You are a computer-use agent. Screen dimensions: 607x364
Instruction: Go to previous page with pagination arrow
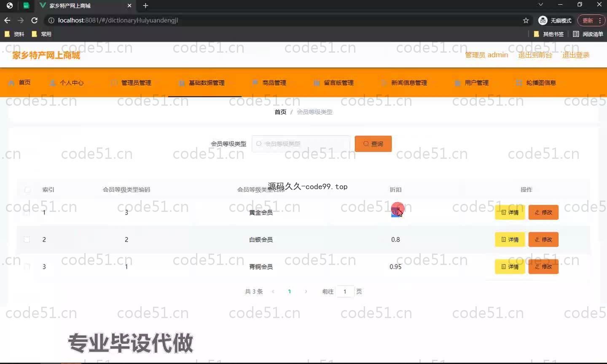(x=273, y=291)
